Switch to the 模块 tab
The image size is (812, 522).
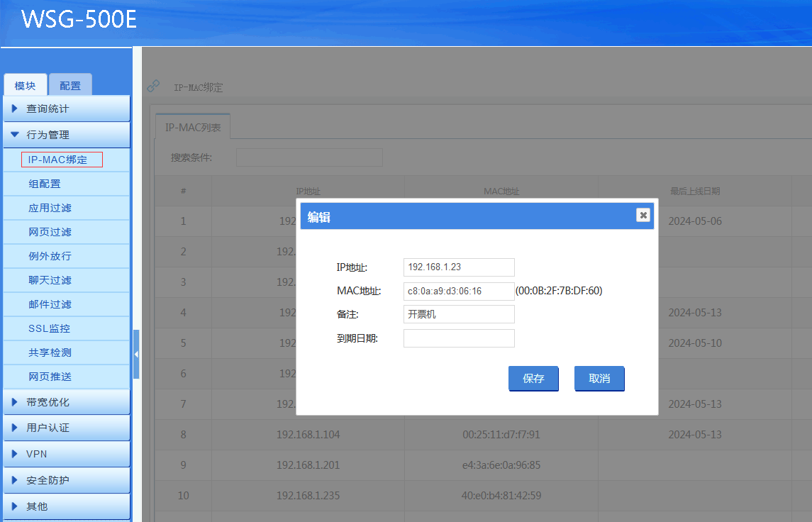(x=25, y=86)
